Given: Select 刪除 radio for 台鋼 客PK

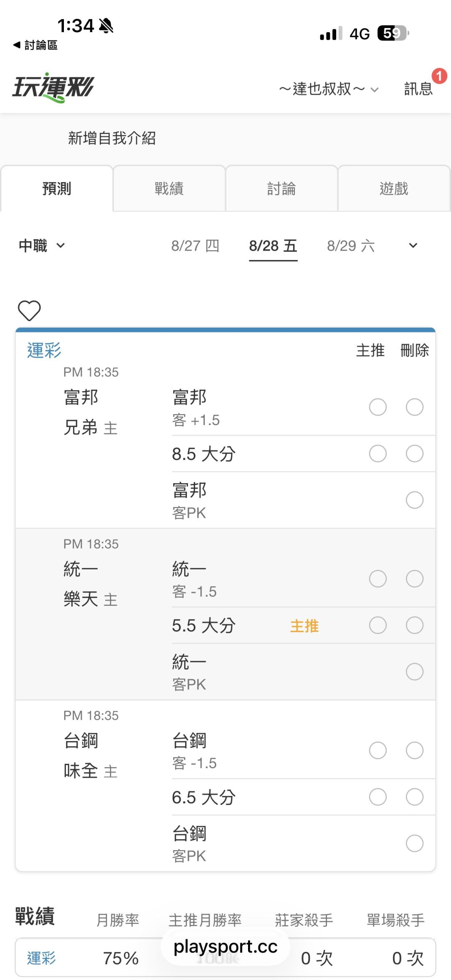Looking at the screenshot, I should [415, 843].
